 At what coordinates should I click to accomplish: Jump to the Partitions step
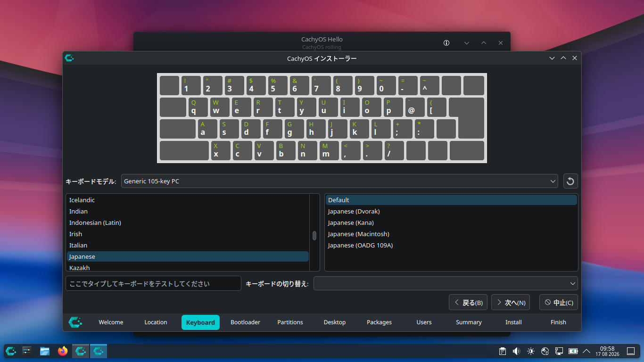(x=290, y=322)
